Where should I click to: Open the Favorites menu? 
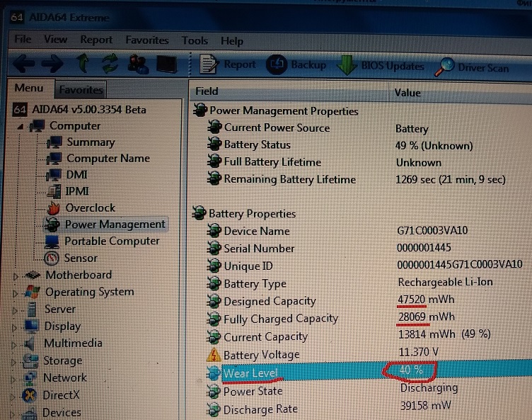point(147,40)
